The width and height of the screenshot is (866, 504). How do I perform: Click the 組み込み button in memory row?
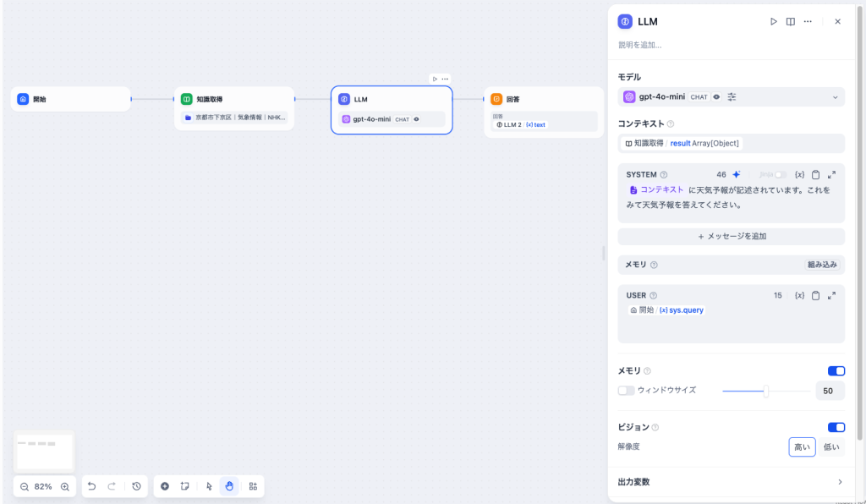pos(821,265)
